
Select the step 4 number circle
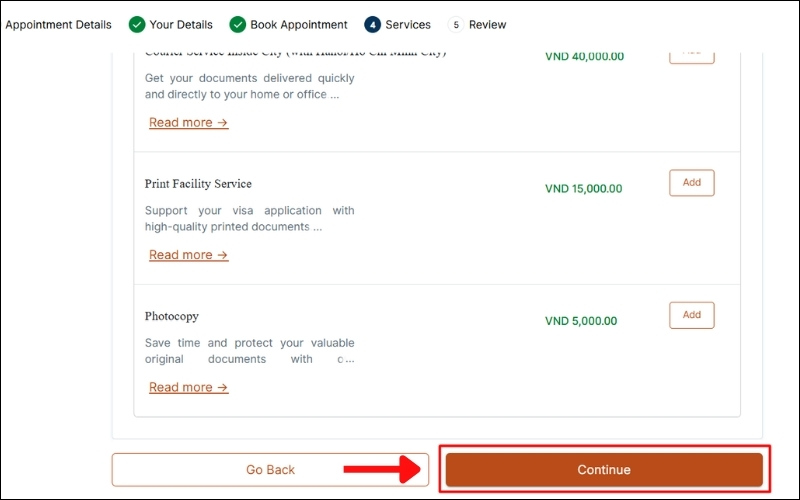(x=372, y=24)
